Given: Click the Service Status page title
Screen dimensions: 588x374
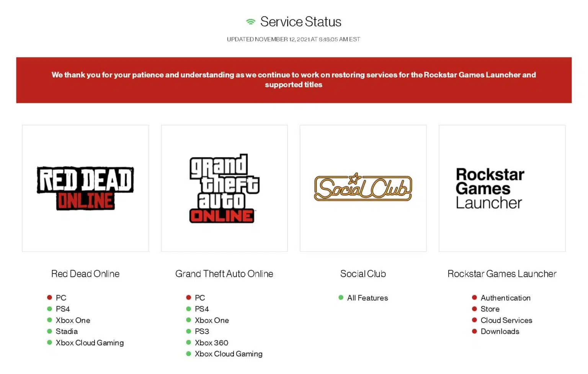Looking at the screenshot, I should click(301, 22).
